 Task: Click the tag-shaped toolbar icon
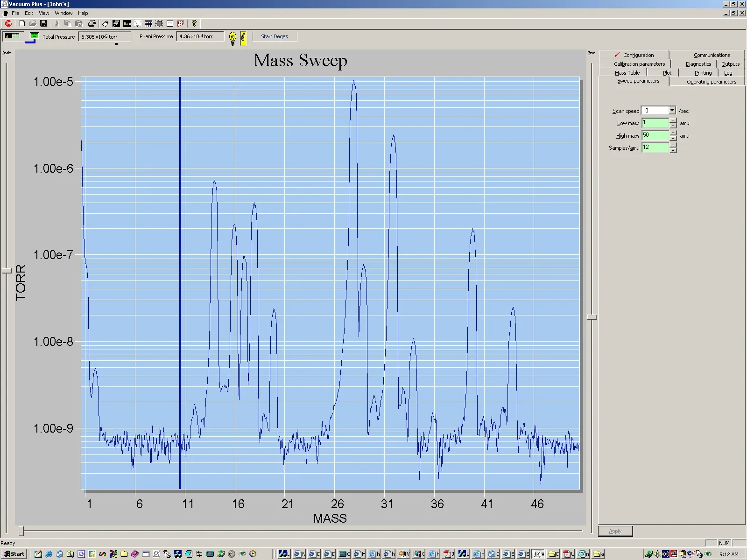(105, 23)
